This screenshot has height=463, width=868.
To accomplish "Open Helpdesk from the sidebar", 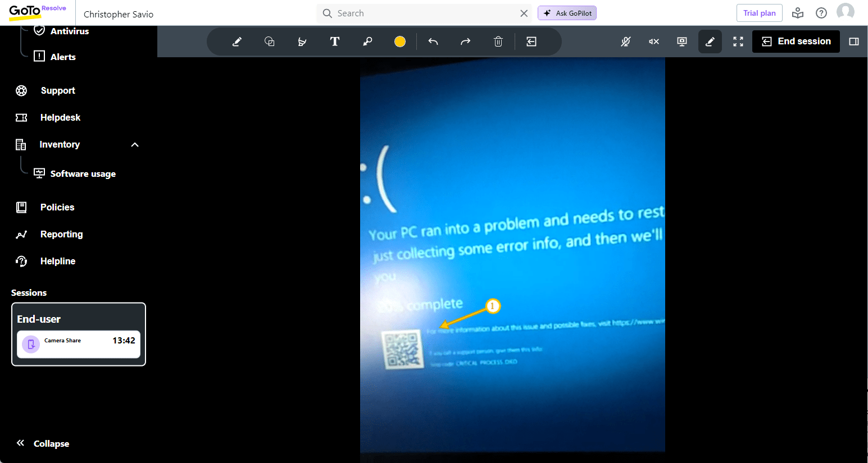I will point(48,117).
